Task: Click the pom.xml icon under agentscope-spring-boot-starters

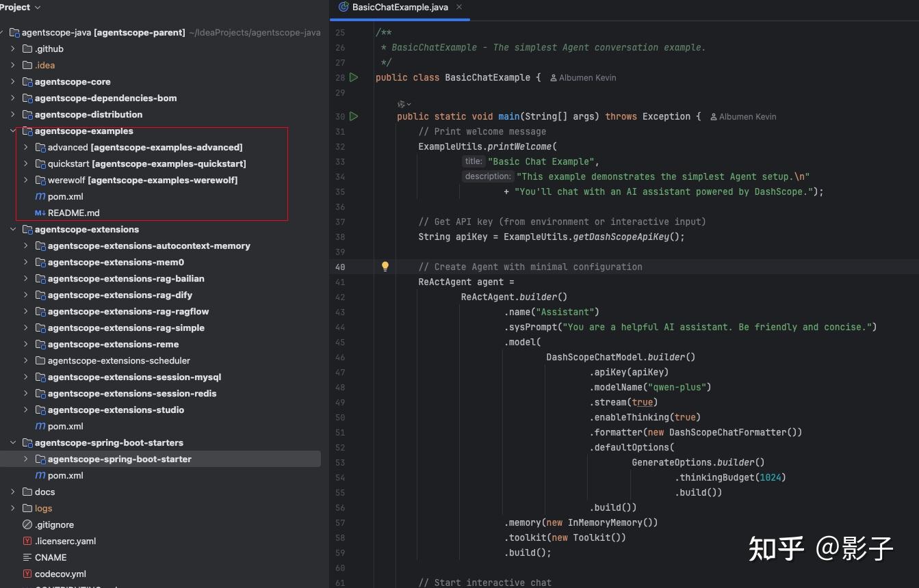Action: click(40, 475)
